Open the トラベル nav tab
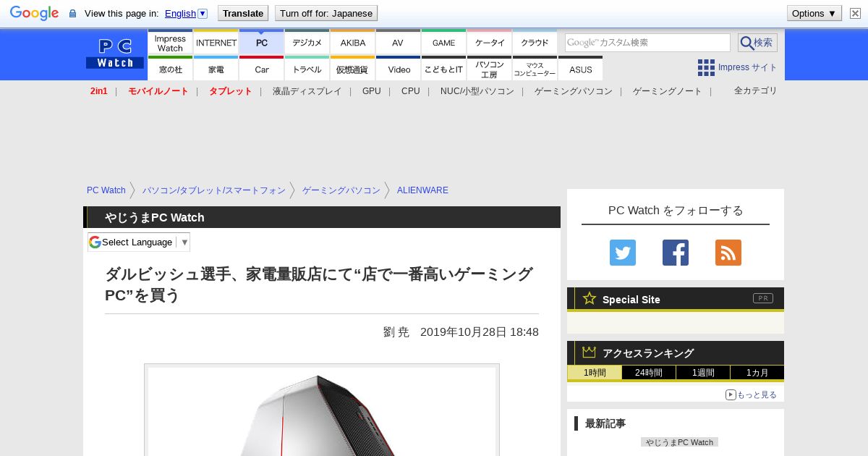 click(307, 69)
